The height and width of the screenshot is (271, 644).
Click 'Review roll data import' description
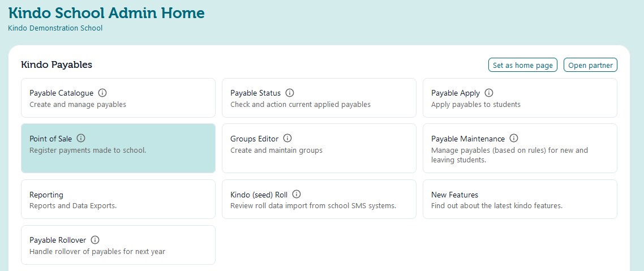pos(314,206)
